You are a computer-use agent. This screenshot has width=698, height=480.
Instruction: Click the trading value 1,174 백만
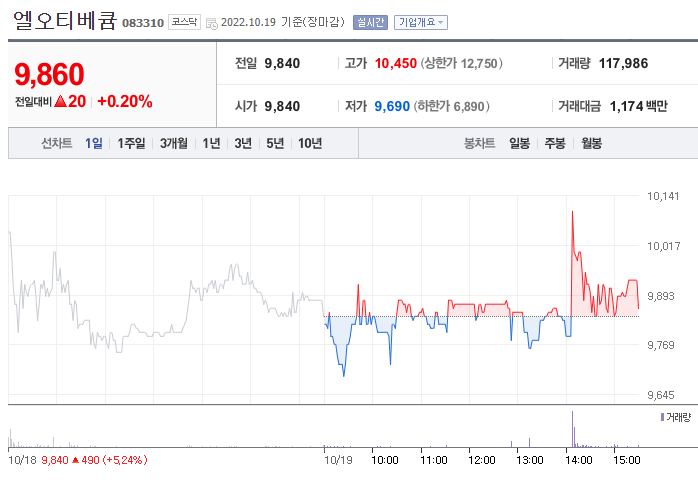638,106
